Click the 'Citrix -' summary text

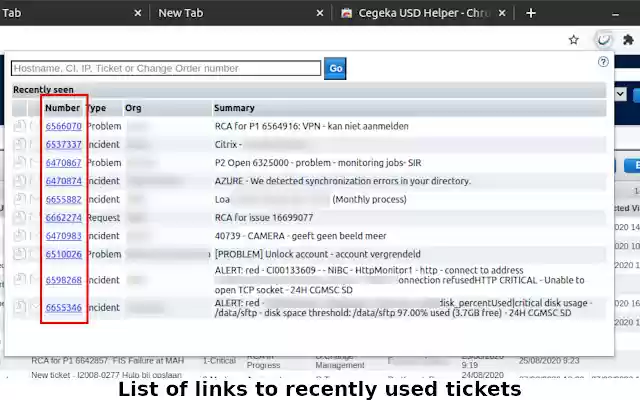(x=228, y=144)
